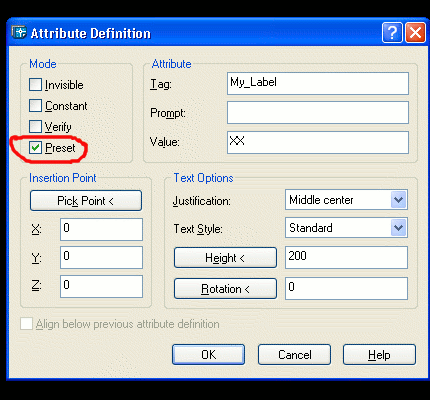Image resolution: width=430 pixels, height=400 pixels.
Task: Click the Height value field showing 200
Action: pos(346,257)
